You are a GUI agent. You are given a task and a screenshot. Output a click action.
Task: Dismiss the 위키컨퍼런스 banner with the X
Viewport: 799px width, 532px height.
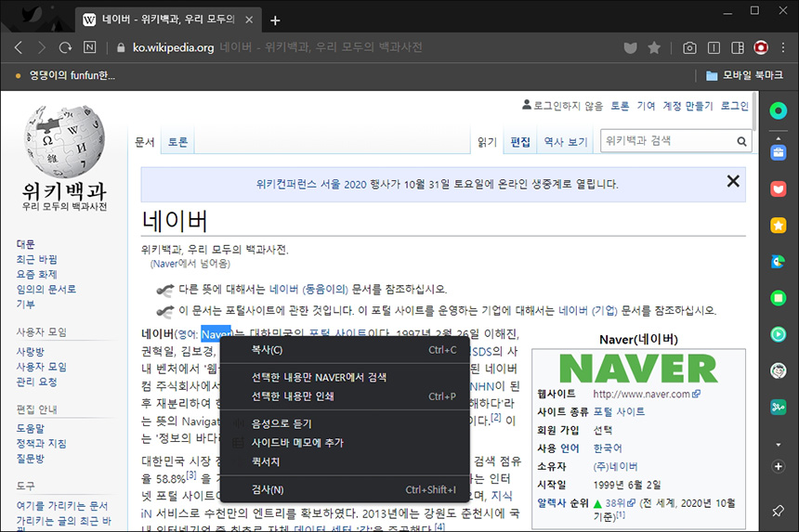pos(733,181)
